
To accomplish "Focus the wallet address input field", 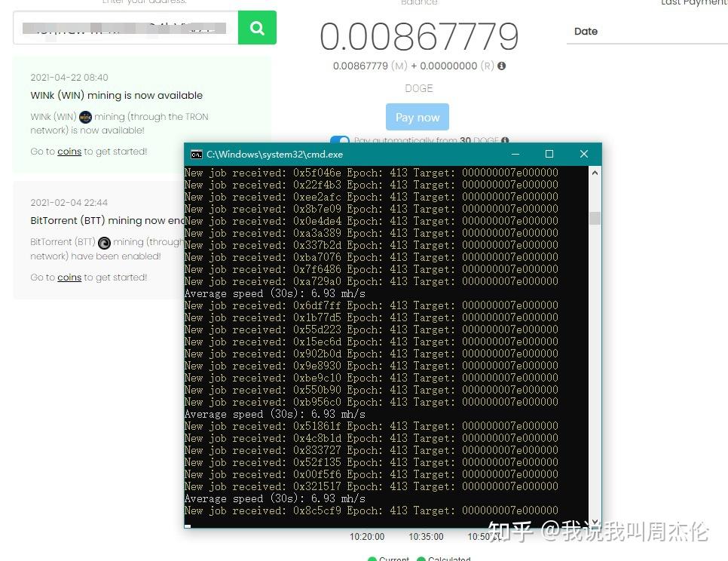I will pyautogui.click(x=125, y=28).
